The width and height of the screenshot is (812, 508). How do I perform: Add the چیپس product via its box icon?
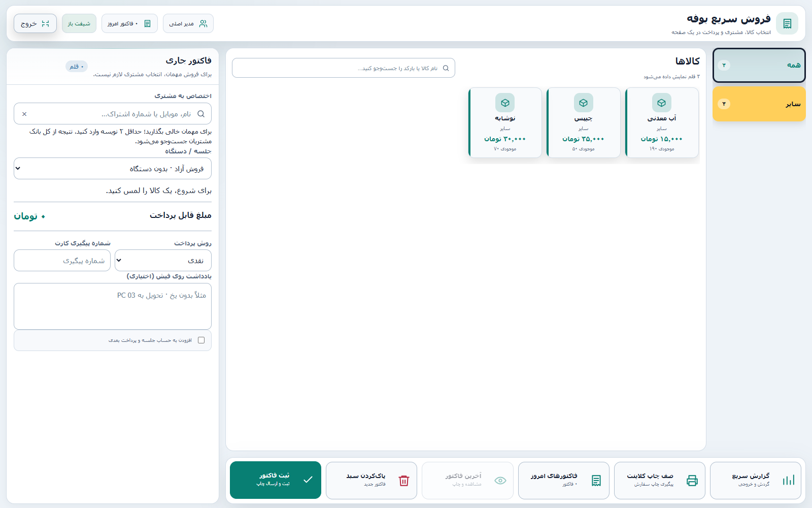coord(584,103)
